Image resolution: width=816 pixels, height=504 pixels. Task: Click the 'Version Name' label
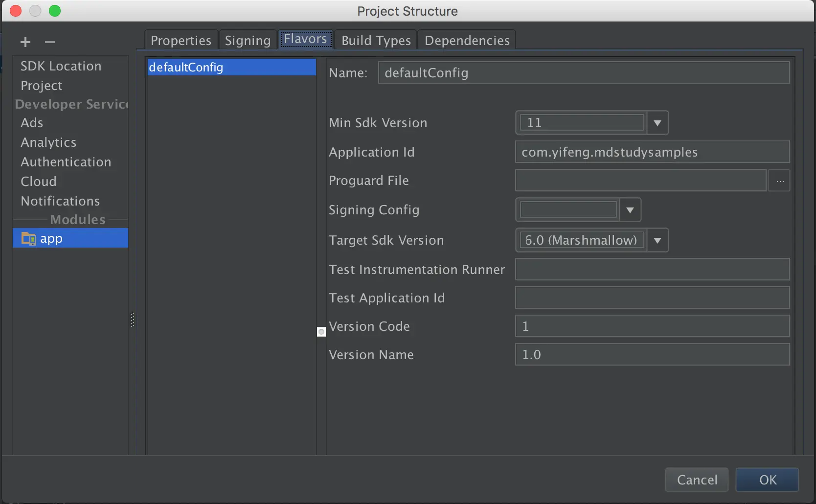[x=371, y=355]
